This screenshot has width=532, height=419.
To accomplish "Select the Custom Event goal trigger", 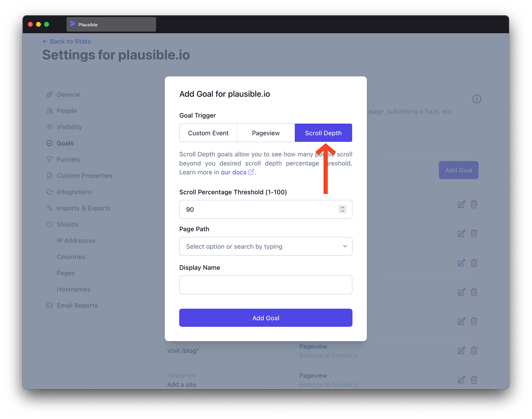I will (208, 133).
